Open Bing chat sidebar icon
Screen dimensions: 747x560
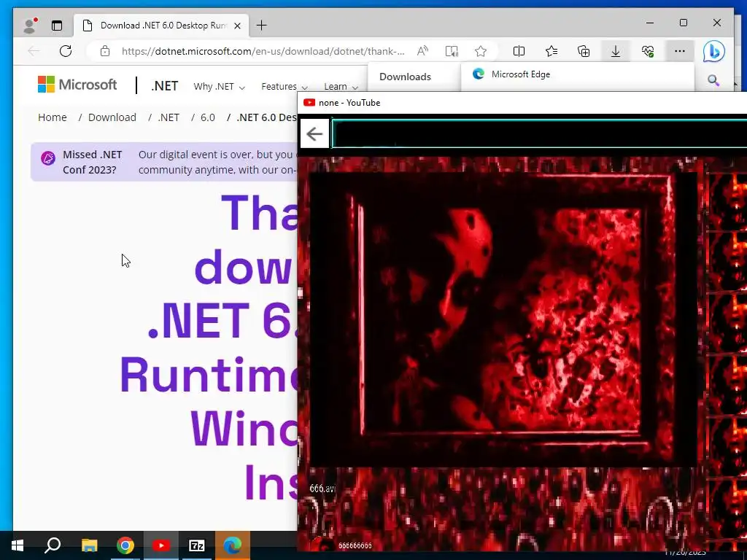tap(714, 52)
